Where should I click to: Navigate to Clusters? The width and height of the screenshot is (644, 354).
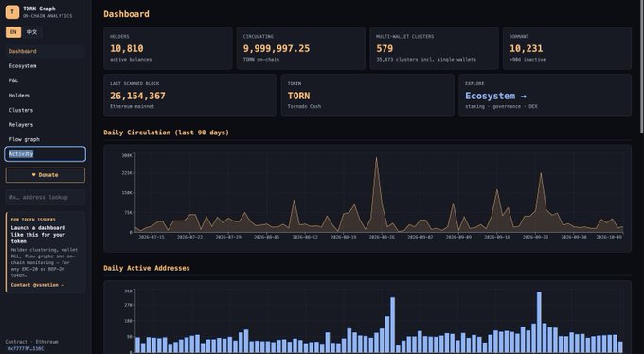(x=45, y=110)
